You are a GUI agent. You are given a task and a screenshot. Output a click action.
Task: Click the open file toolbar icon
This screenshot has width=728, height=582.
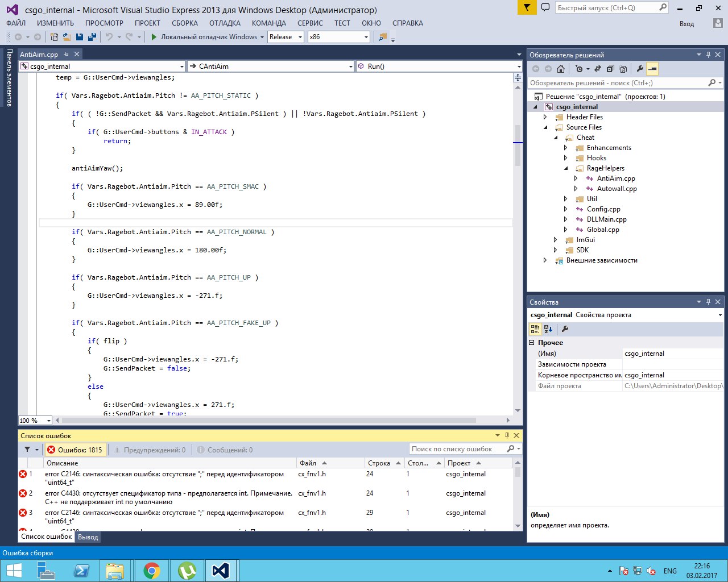click(x=67, y=37)
